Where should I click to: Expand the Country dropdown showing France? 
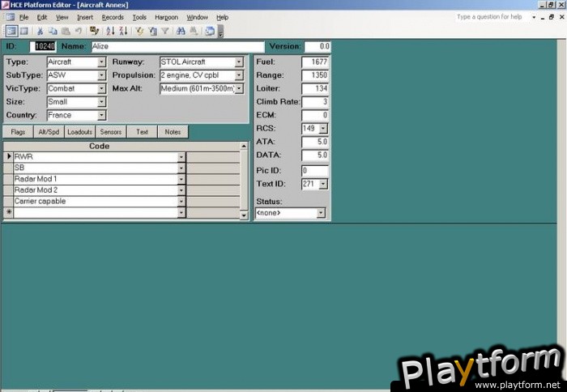[101, 115]
